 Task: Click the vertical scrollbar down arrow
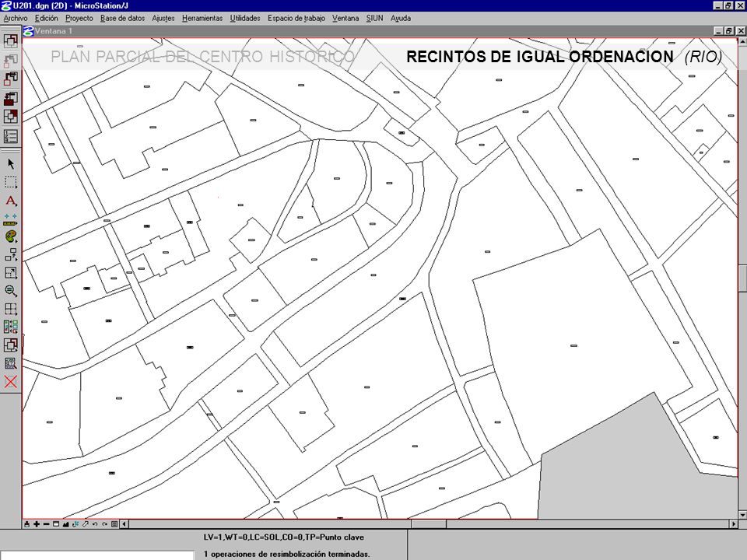click(742, 515)
